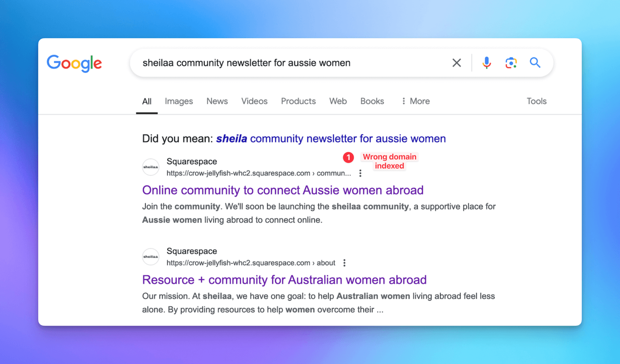Image resolution: width=620 pixels, height=364 pixels.
Task: Switch to the Web tab
Action: coord(338,101)
